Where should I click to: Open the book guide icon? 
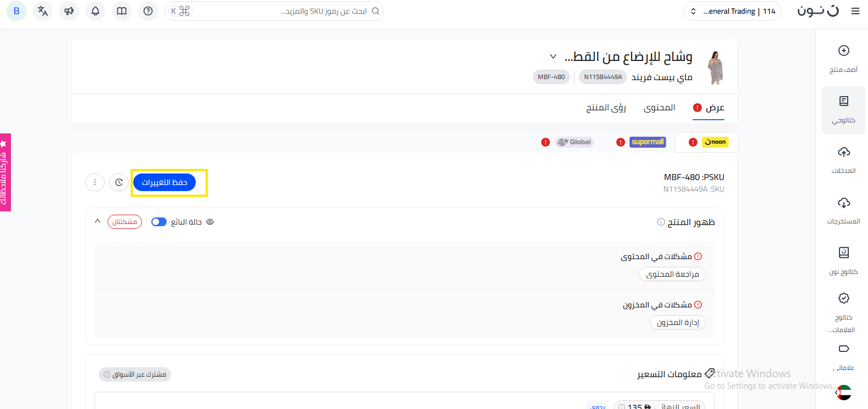122,11
